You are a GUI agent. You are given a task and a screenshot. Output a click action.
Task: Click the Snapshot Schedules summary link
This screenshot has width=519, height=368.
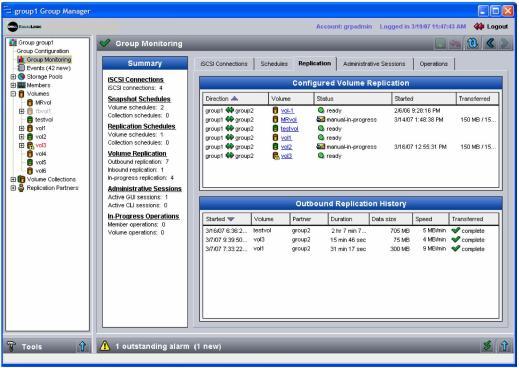(x=139, y=99)
